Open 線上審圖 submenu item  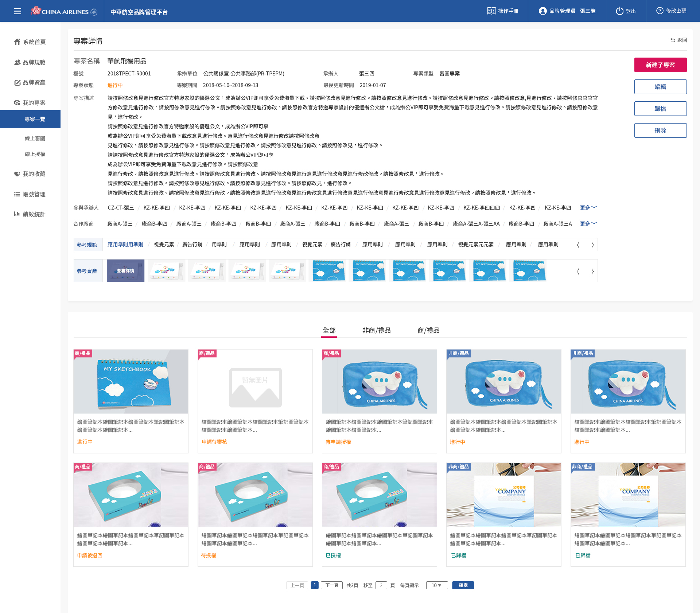35,138
